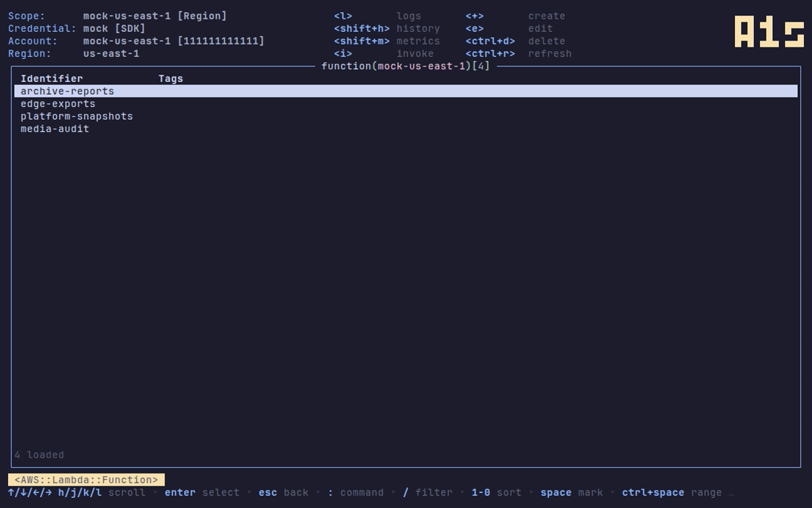This screenshot has height=508, width=812.
Task: Click the Identifier column header
Action: pos(51,79)
